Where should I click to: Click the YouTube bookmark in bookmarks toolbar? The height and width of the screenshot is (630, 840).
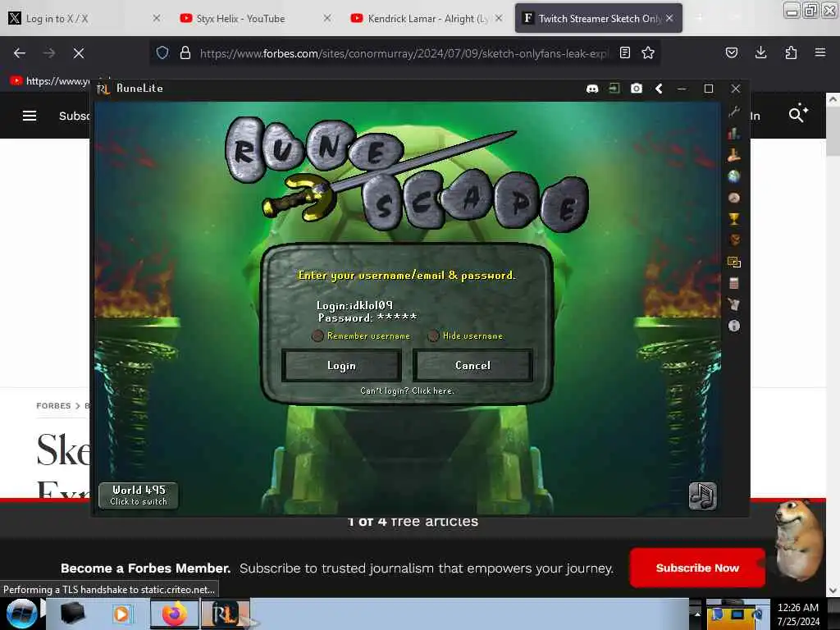tap(50, 81)
